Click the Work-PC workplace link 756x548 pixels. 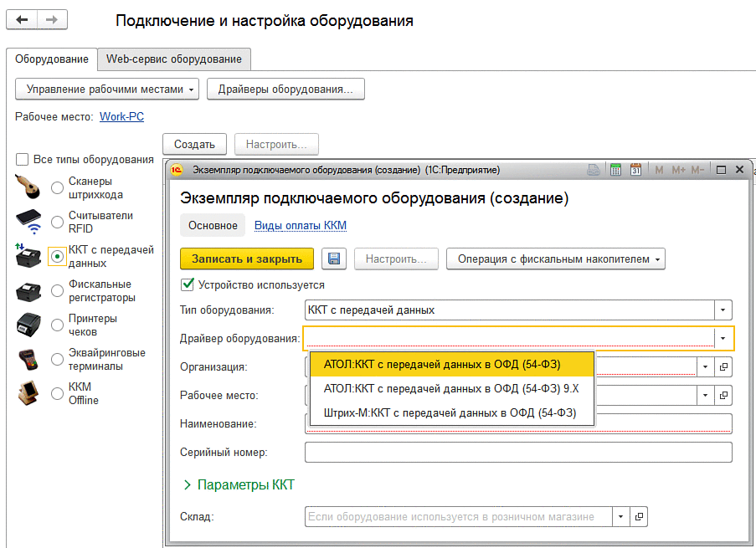click(x=121, y=116)
